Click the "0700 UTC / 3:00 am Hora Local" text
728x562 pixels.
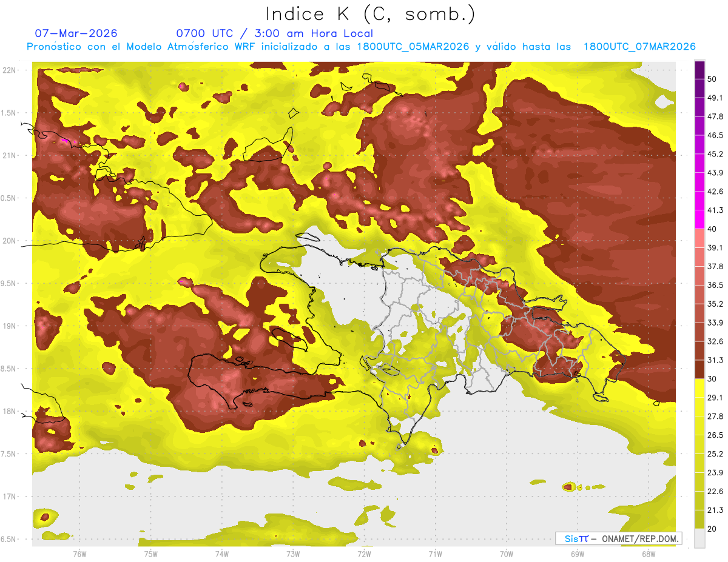(274, 33)
